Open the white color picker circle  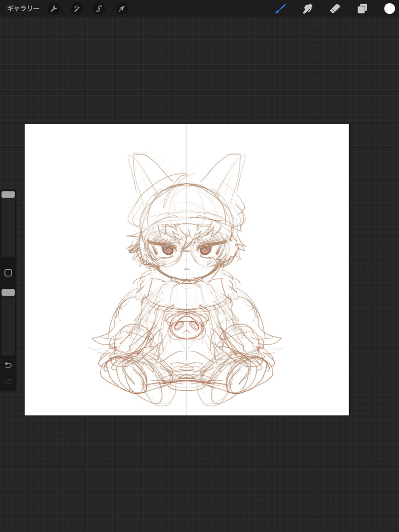pyautogui.click(x=390, y=8)
